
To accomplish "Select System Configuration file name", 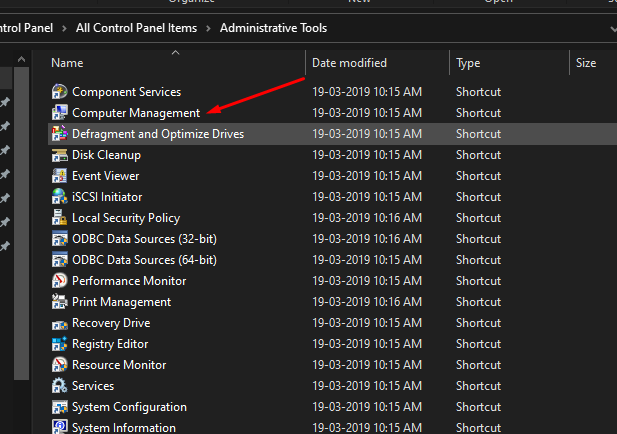I will tap(129, 407).
